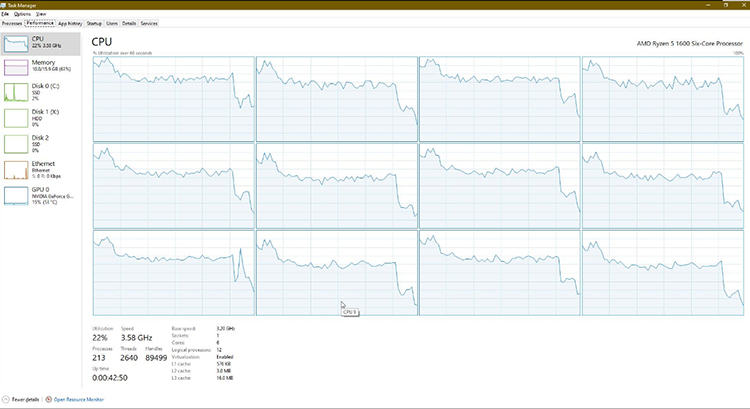Click the last logical processor graph, bottom row
The width and height of the screenshot is (750, 409).
coord(663,273)
